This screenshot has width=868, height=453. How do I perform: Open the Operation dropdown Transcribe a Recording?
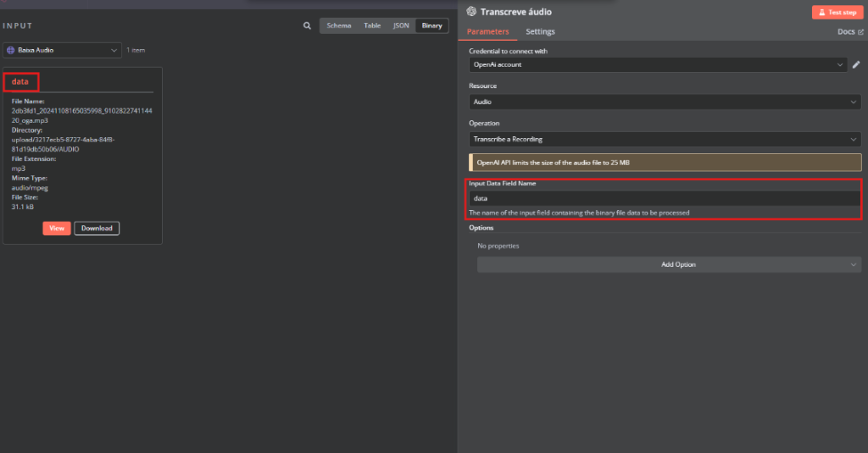tap(665, 140)
